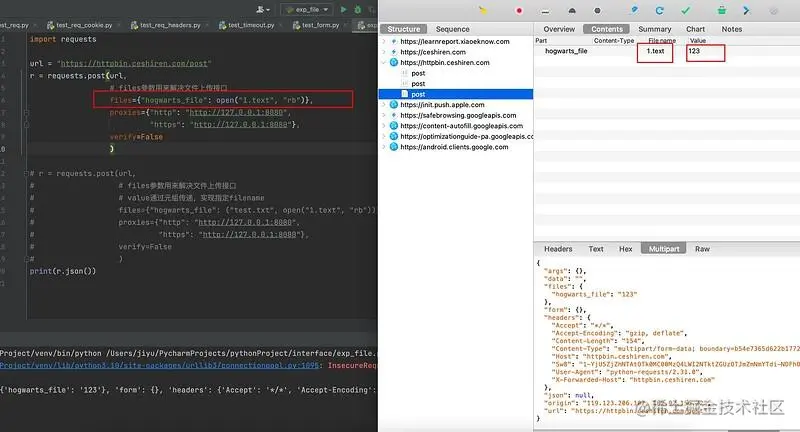Select the highlighted post request in tree
800x432 pixels.
click(x=456, y=94)
